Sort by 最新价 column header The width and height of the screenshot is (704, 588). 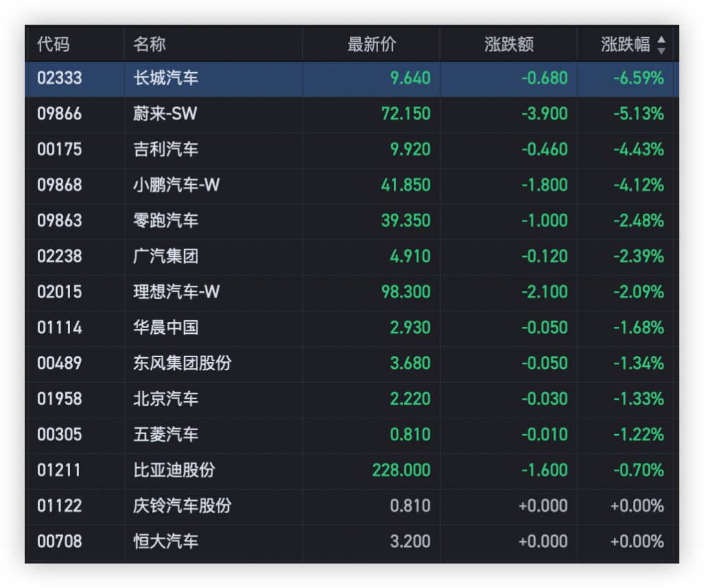[x=372, y=45]
